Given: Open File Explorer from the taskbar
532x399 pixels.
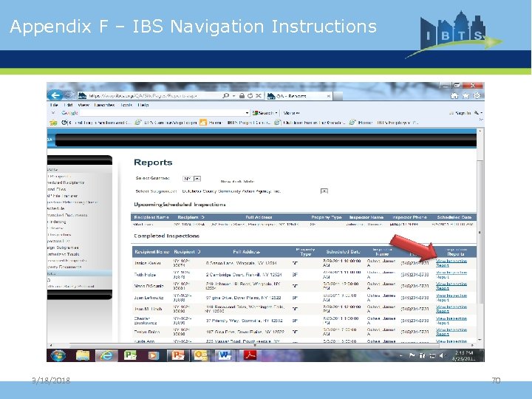Looking at the screenshot, I should point(83,355).
